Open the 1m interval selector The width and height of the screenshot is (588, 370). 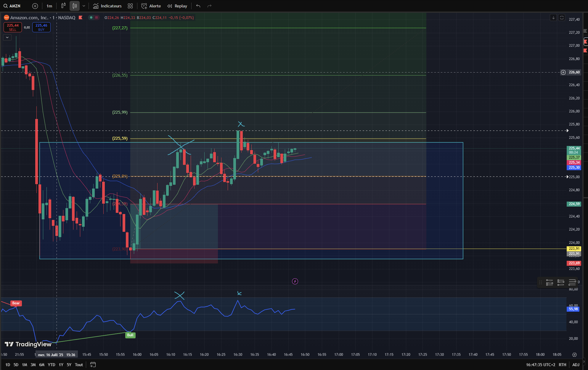49,6
